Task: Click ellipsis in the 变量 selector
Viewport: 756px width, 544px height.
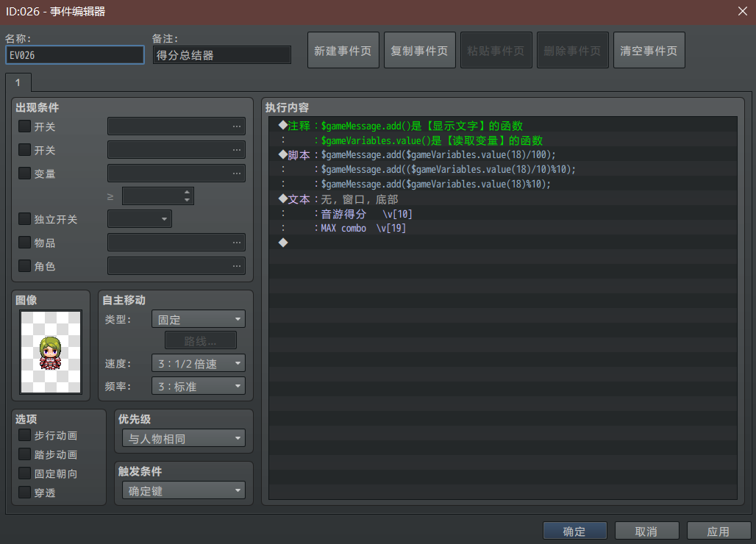Action: (x=236, y=173)
